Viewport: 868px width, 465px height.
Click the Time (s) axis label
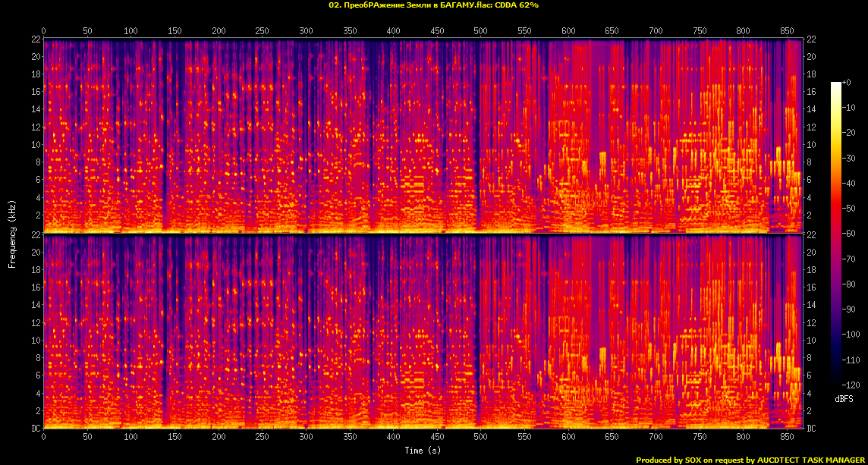pos(423,450)
